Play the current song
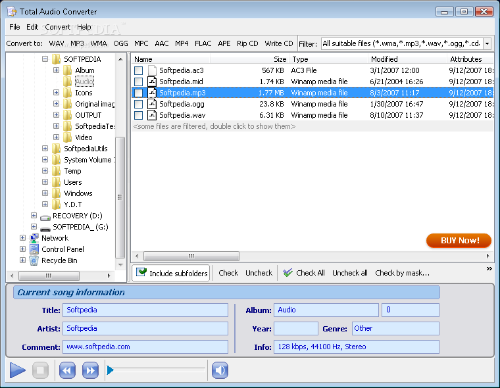Screen dimensions: 500x388 click(18, 370)
